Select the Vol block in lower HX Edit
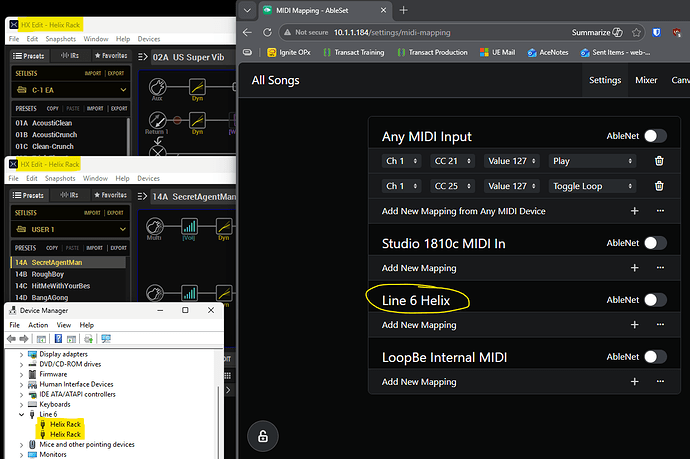This screenshot has width=690, height=459. point(189,227)
